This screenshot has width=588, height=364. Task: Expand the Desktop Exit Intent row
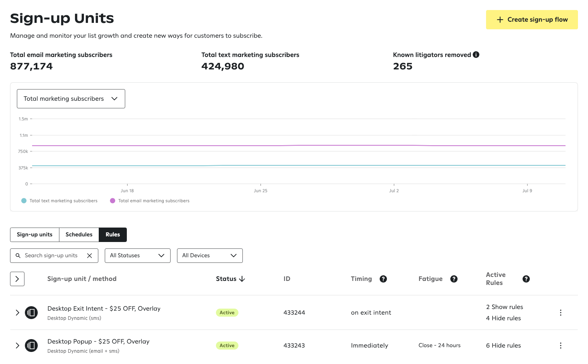(17, 312)
